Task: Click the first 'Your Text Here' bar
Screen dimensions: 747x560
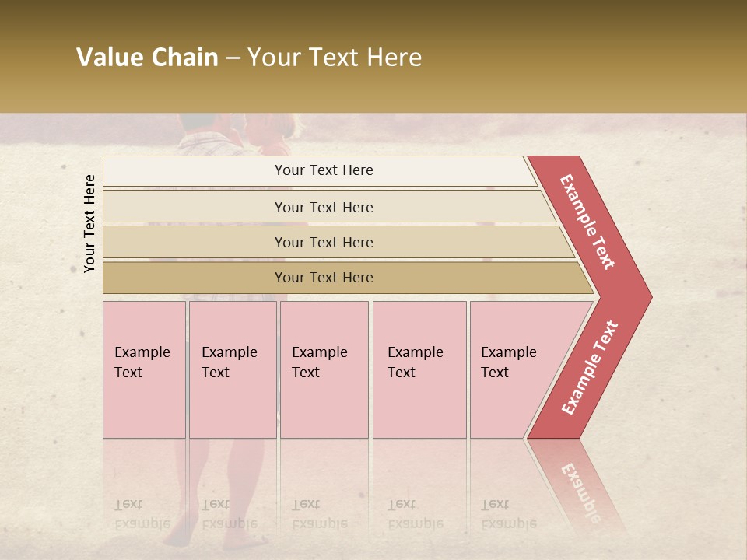Action: click(x=319, y=171)
